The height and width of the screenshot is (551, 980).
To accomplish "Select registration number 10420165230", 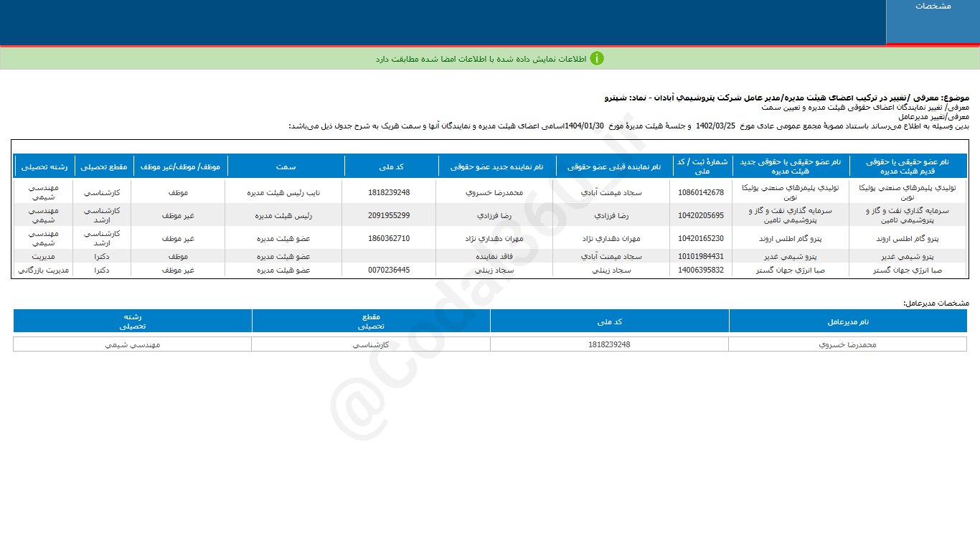I will tap(701, 238).
